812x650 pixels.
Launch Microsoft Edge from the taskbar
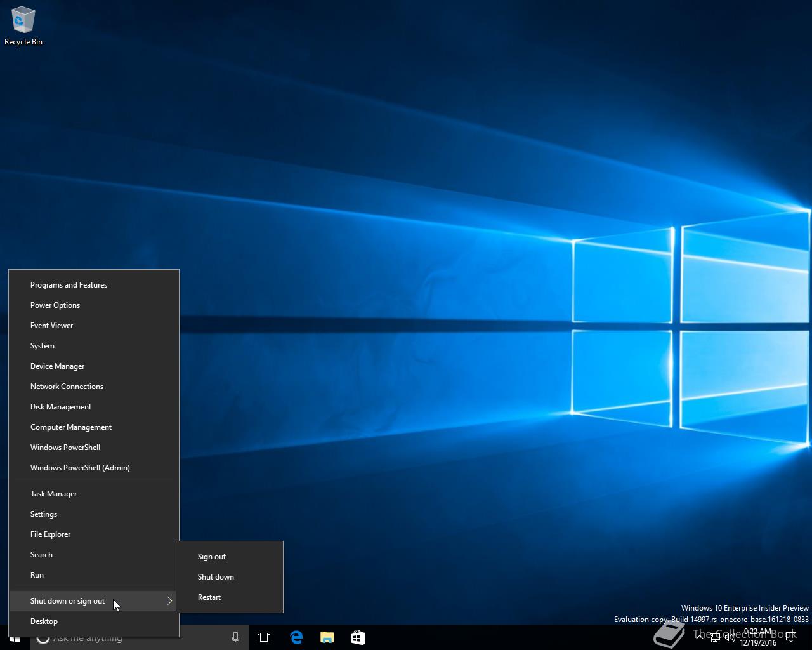(x=296, y=637)
